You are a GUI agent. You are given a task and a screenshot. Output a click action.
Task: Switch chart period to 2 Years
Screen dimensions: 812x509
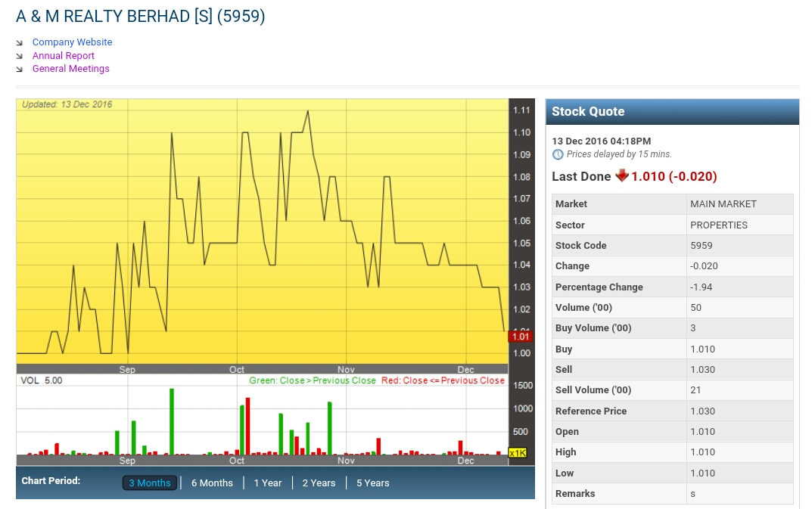(319, 483)
